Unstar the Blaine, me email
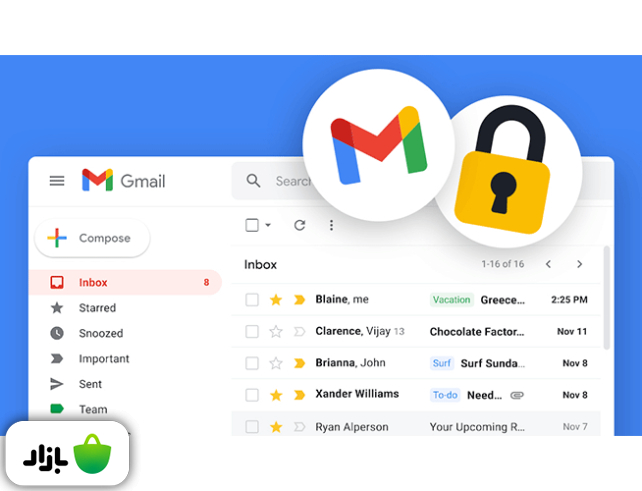The image size is (642, 491). (x=276, y=300)
